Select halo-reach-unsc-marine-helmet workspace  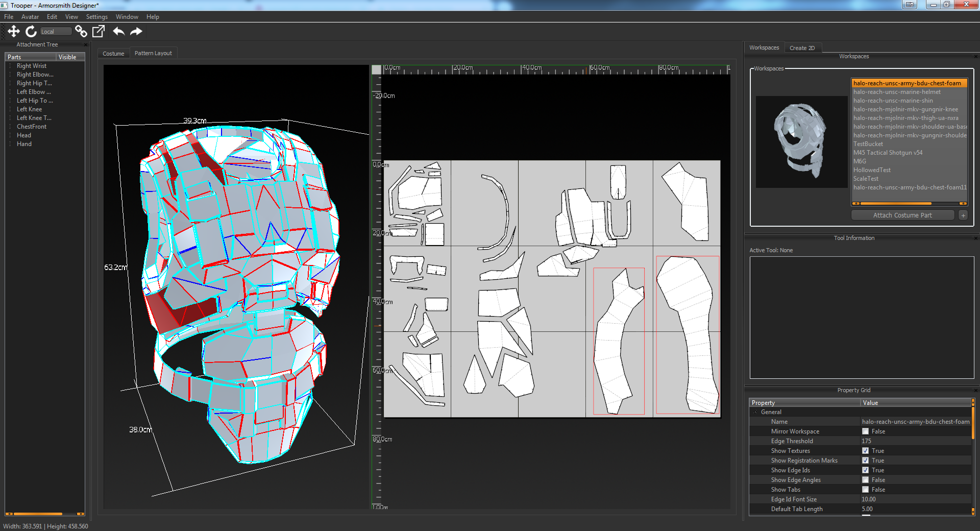[897, 92]
